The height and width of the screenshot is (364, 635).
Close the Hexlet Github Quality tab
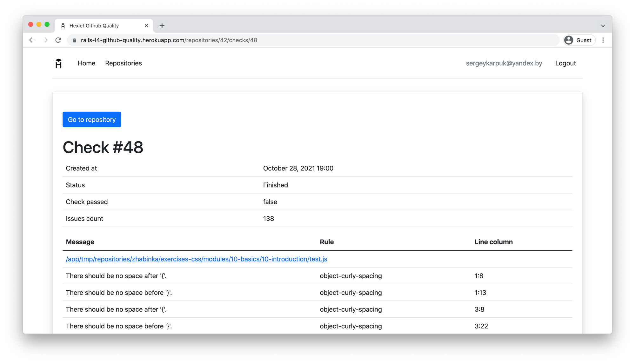pos(146,26)
